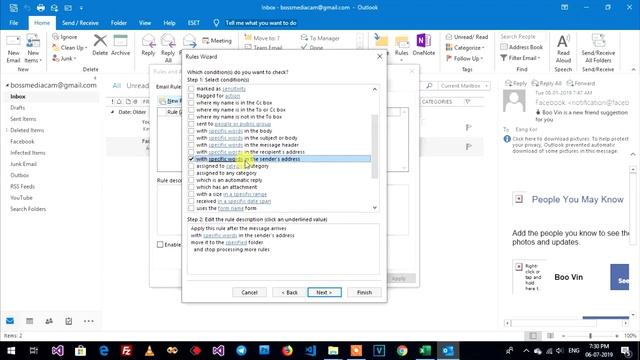Switch to the Folder ribbon tab
This screenshot has width=640, height=360.
tap(119, 23)
